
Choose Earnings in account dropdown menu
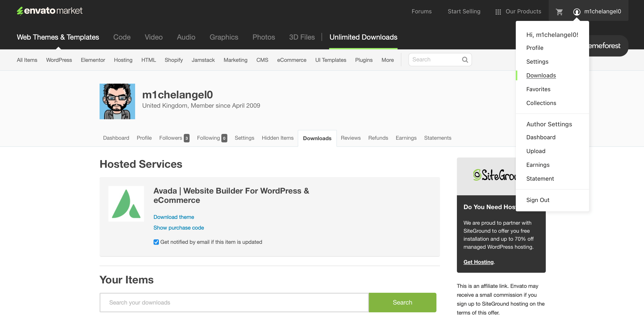click(x=538, y=165)
